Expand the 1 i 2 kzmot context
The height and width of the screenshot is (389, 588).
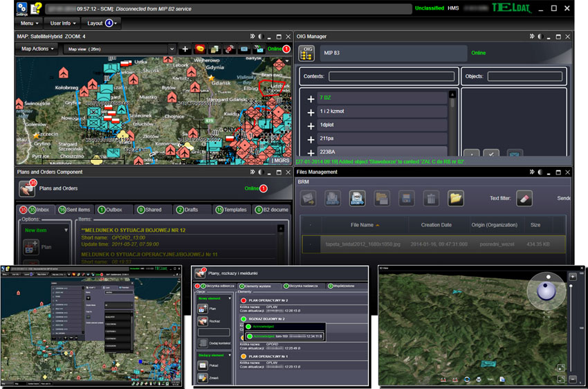(x=311, y=113)
